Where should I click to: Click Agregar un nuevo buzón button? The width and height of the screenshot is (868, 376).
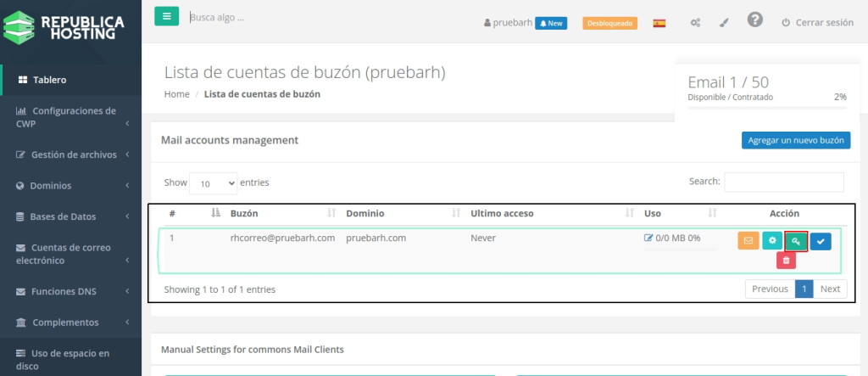coord(795,140)
